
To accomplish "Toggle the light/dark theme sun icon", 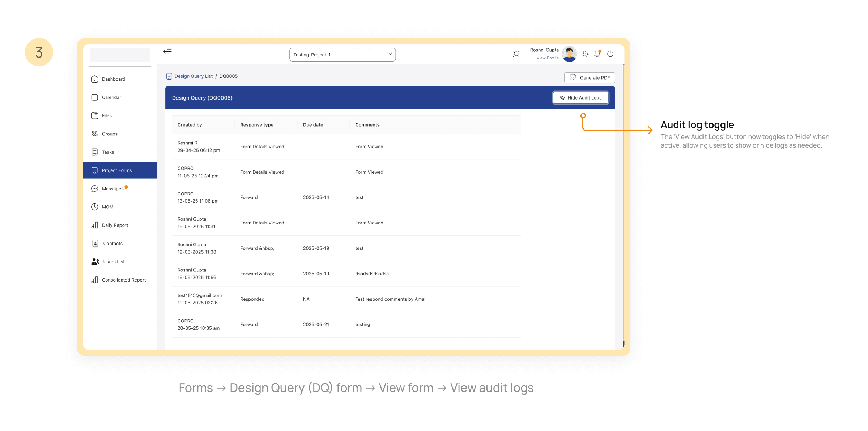I will (x=516, y=54).
